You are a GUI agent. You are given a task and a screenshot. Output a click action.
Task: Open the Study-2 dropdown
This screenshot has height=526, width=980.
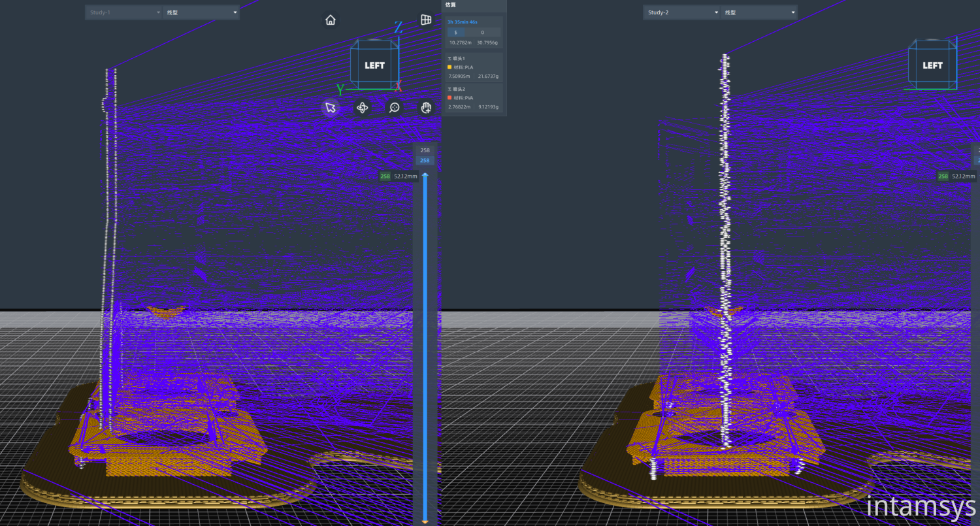pyautogui.click(x=681, y=12)
